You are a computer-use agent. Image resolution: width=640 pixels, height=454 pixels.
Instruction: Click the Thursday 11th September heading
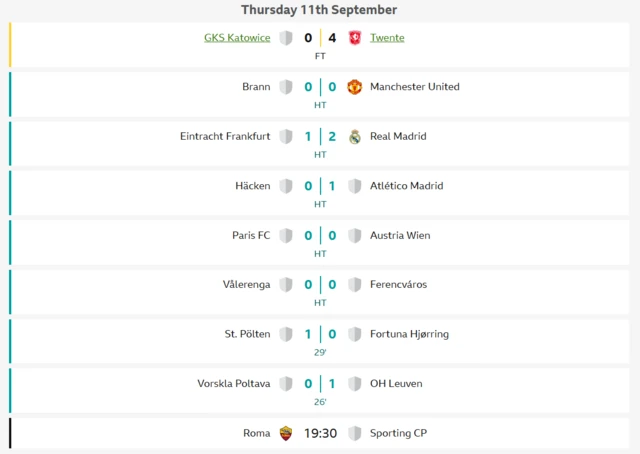320,10
